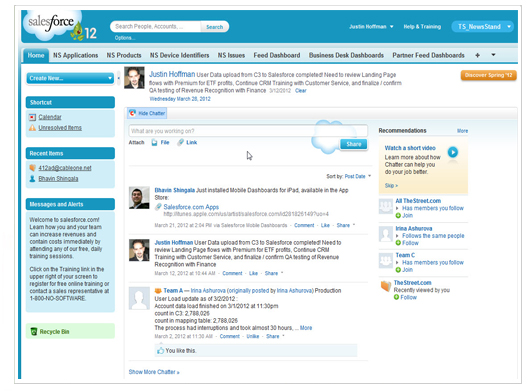Comment on Bhavin Shingala's post
The width and height of the screenshot is (528, 391).
click(304, 225)
